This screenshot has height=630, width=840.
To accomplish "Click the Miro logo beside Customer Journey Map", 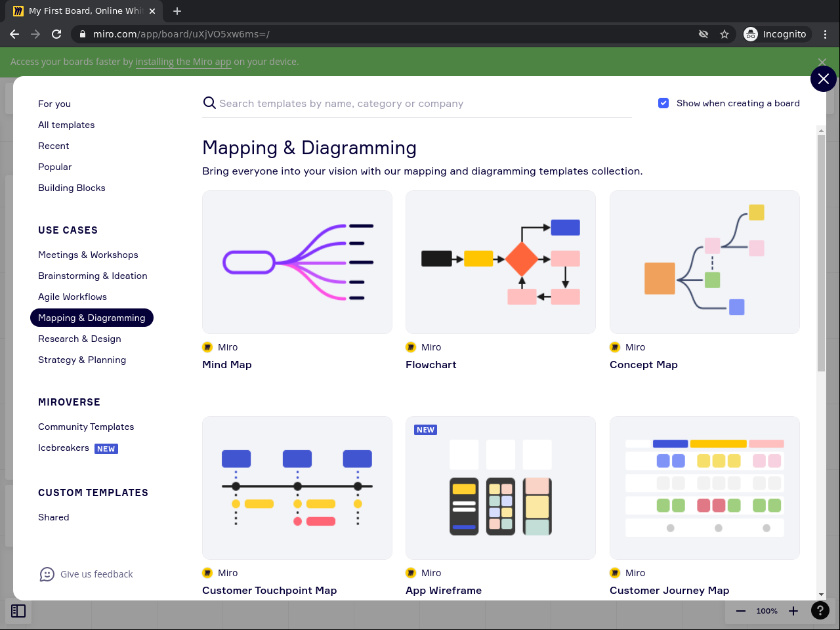I will pos(615,573).
